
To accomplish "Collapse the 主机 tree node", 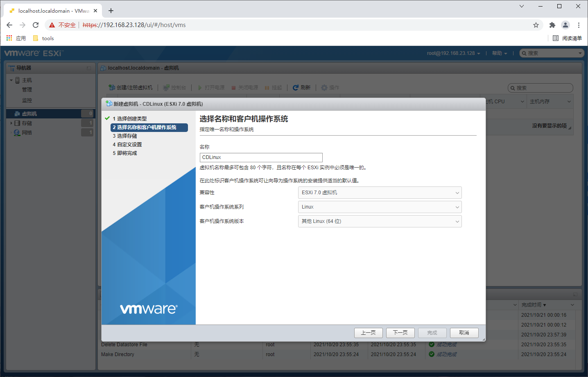I will (11, 80).
